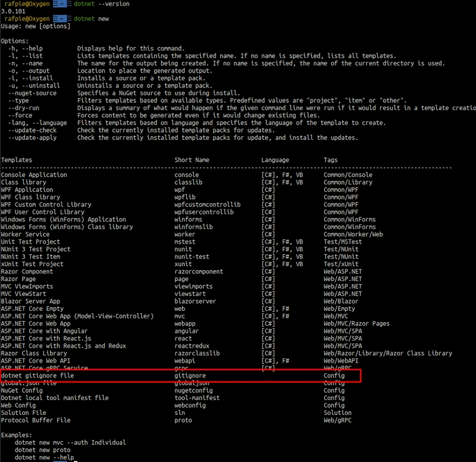Screen dimensions: 476x462
Task: Click the 'mstest' short name
Action: pos(185,242)
